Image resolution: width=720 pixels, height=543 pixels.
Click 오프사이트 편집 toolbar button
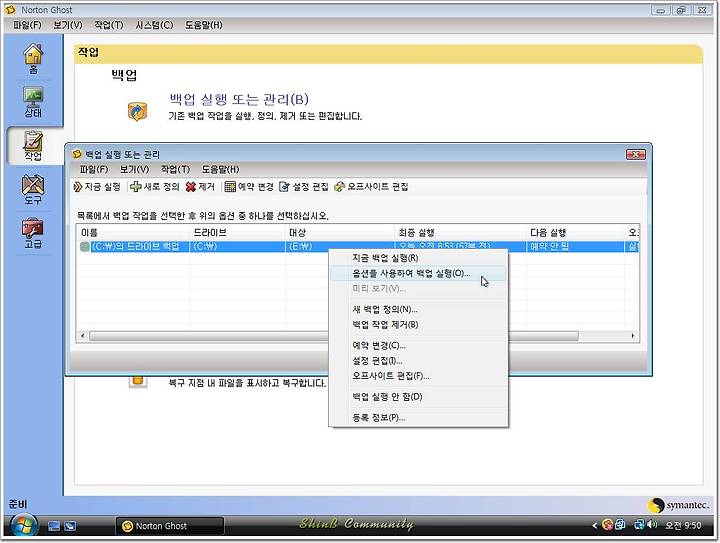(x=371, y=186)
